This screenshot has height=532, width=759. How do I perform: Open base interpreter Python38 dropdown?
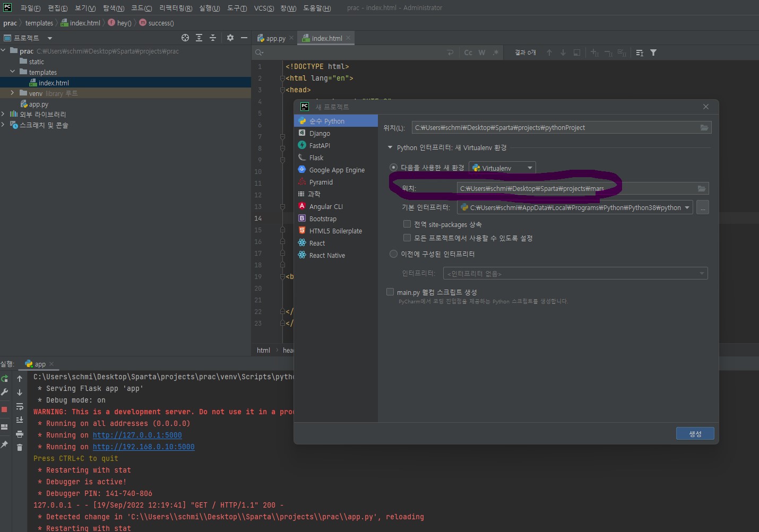pyautogui.click(x=575, y=207)
